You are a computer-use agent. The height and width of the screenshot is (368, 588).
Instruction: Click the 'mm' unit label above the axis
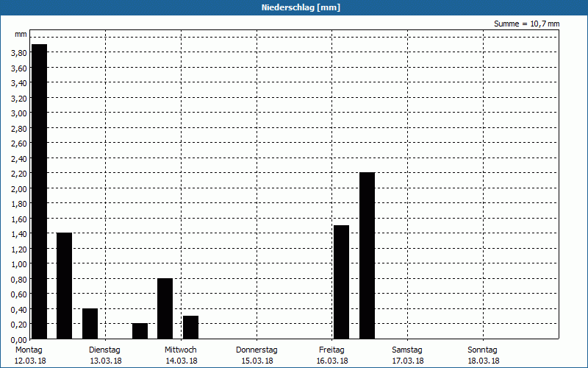pyautogui.click(x=21, y=35)
